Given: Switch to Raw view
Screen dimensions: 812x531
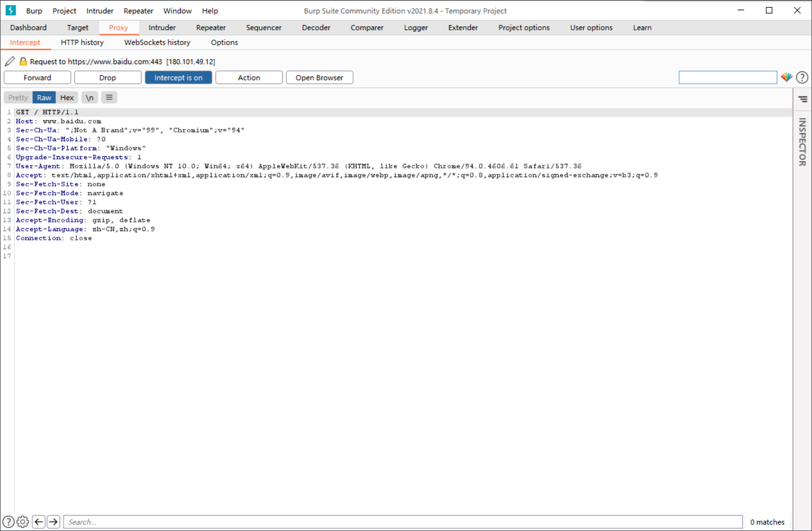Looking at the screenshot, I should (44, 97).
